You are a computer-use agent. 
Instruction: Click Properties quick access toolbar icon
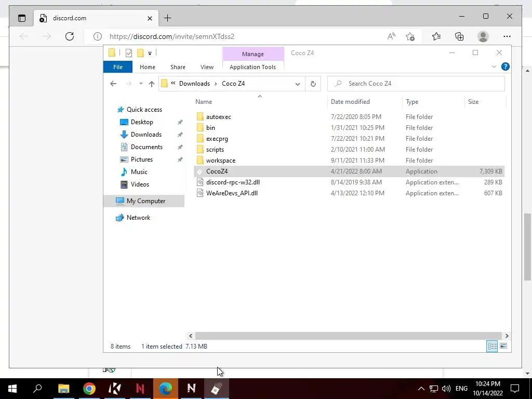(129, 53)
